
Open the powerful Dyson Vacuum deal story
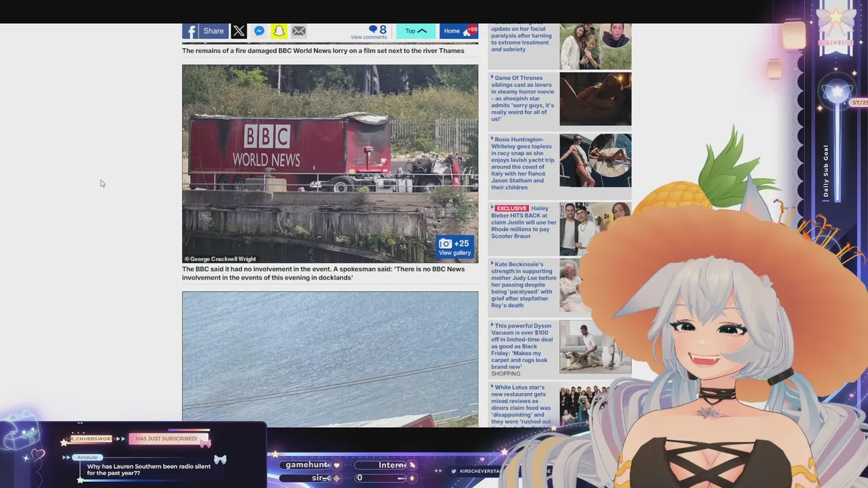[522, 346]
